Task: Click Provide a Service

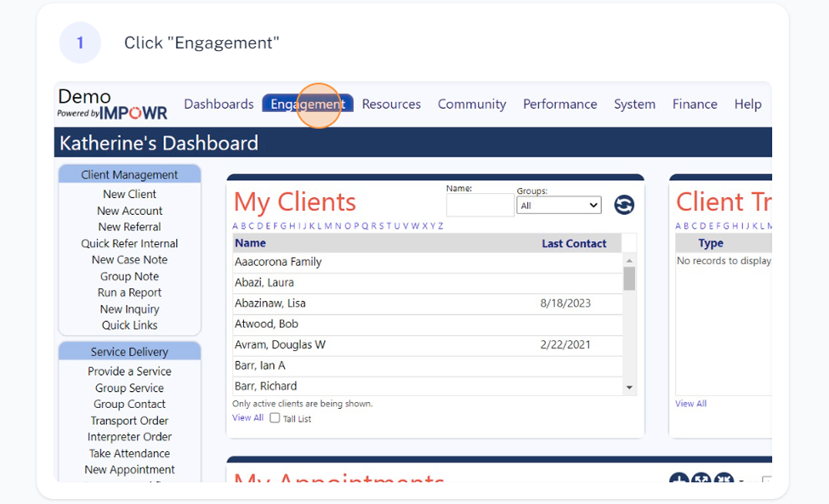Action: pyautogui.click(x=129, y=371)
